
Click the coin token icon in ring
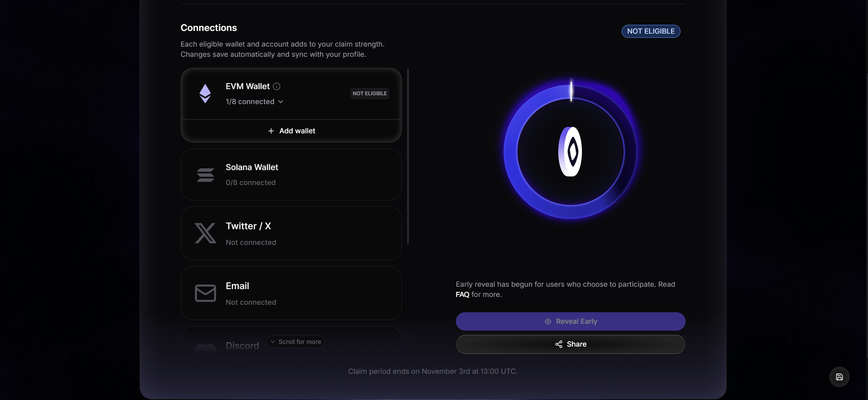click(x=570, y=152)
